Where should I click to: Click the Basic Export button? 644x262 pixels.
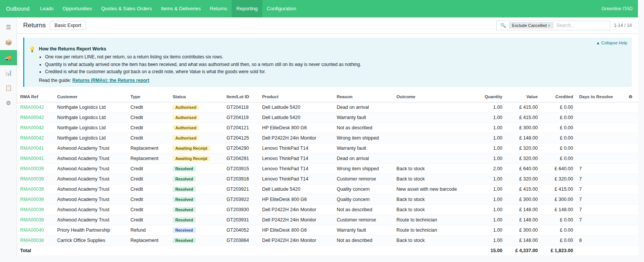click(x=68, y=25)
